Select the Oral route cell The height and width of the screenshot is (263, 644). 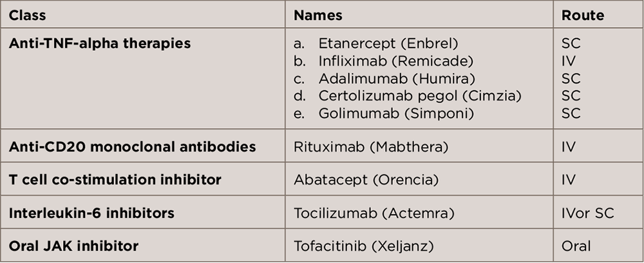click(x=576, y=245)
